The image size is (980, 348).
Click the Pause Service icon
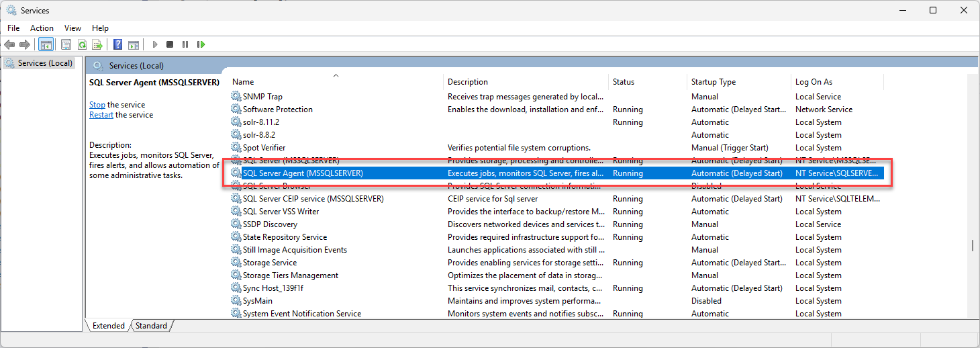click(185, 45)
